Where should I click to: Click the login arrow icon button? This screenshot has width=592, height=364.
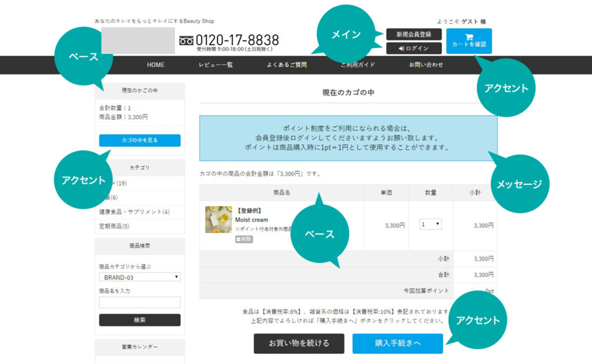point(401,48)
